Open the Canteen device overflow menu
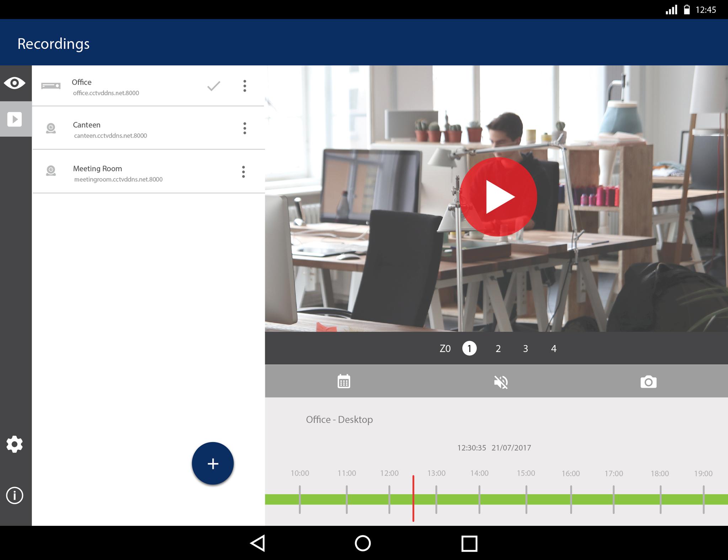 pos(245,128)
